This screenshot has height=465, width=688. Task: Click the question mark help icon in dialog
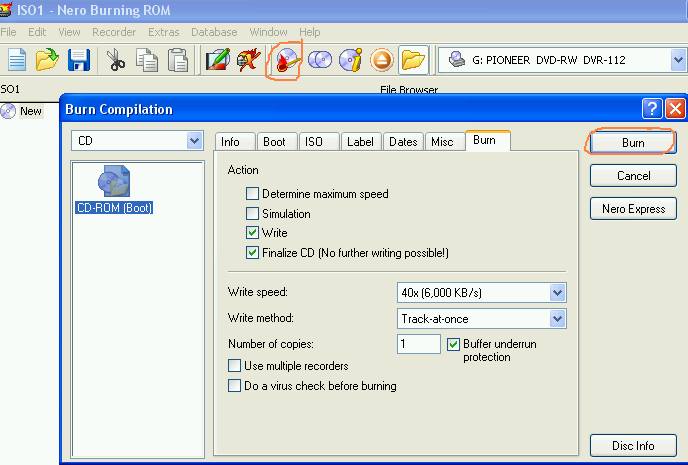(x=652, y=108)
